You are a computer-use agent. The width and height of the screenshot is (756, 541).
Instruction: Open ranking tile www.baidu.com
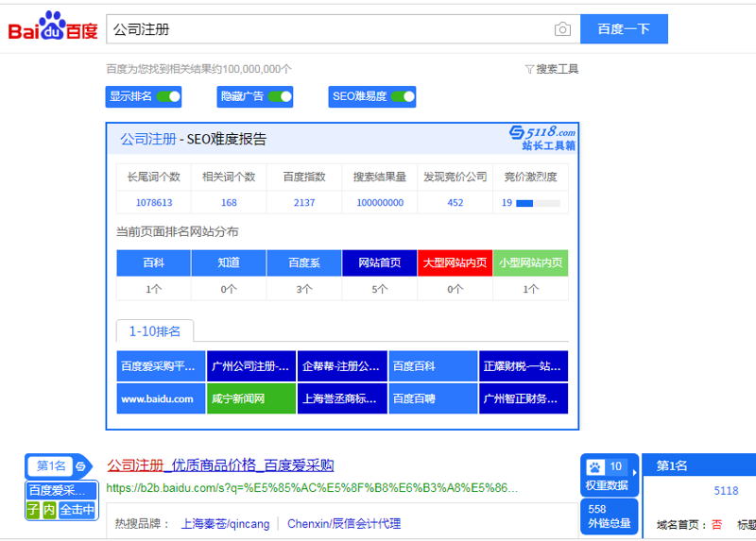(x=161, y=398)
